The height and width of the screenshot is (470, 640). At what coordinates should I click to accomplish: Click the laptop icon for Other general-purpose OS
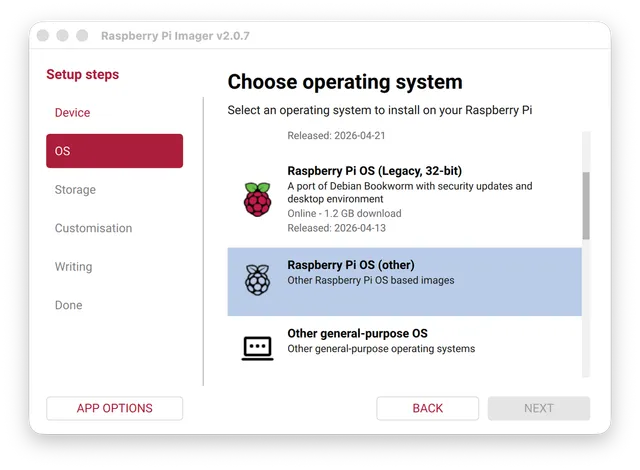(257, 348)
